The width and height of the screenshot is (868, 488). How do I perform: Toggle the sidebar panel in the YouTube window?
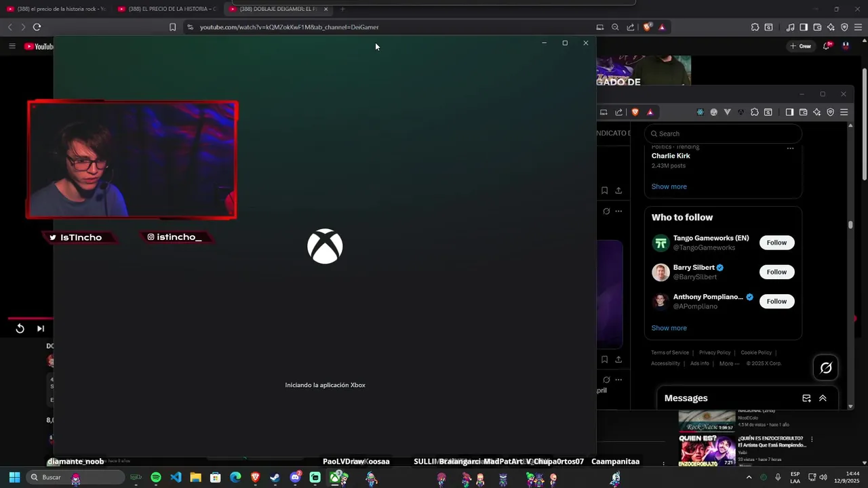coord(804,27)
